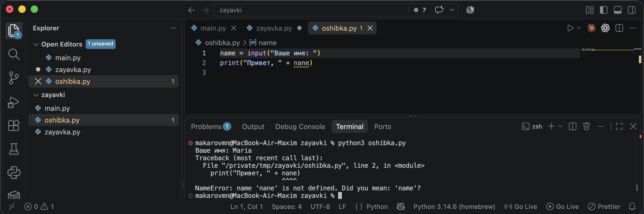Click Ln 1, Col 1 status item
This screenshot has width=644, height=214.
tap(247, 206)
